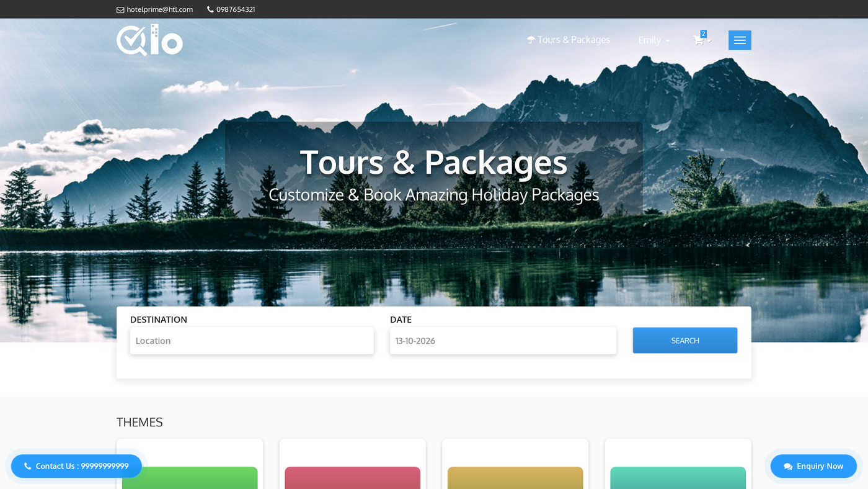
Task: Click the 0987654321 phone number
Action: click(236, 9)
